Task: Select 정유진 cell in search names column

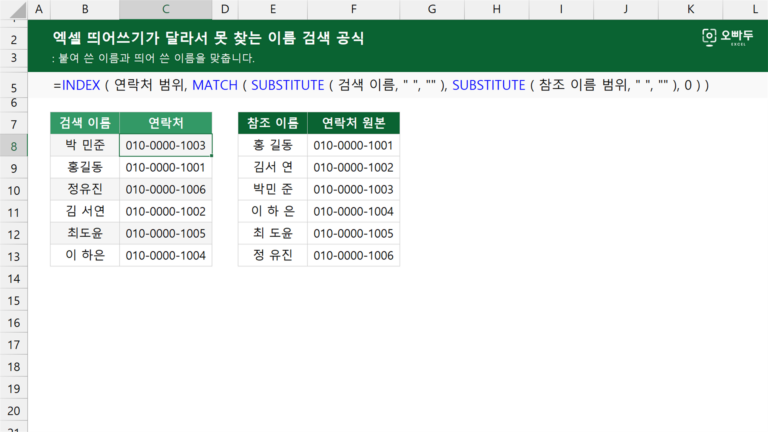Action: pyautogui.click(x=85, y=189)
